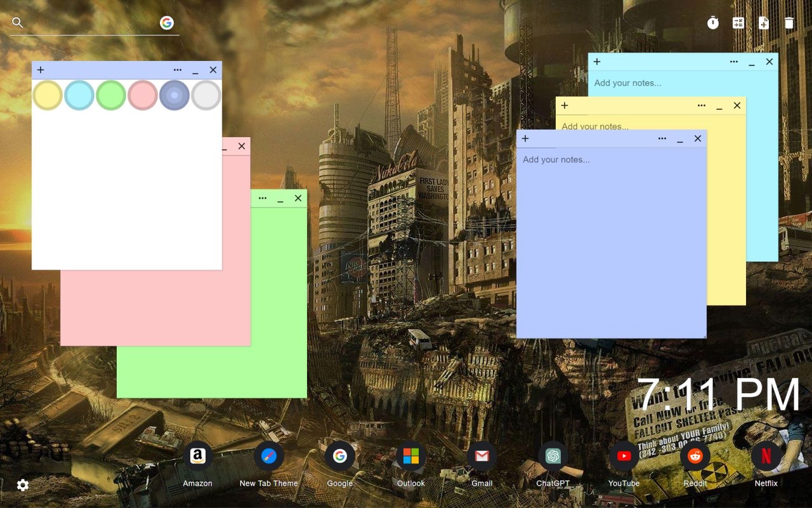Open the New Tab Theme shortcut

coord(268,456)
